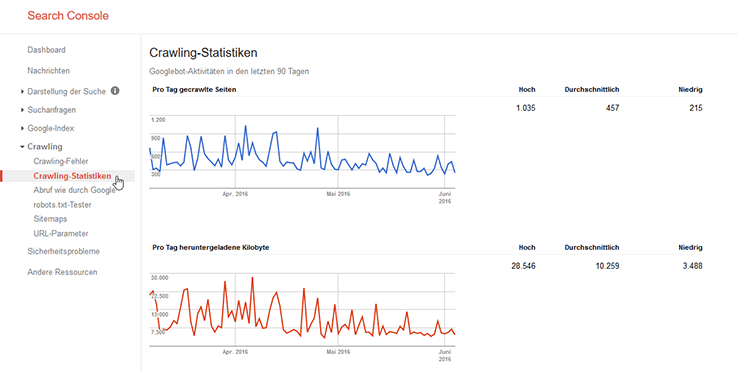
Task: Open Crawling-Fehler
Action: tap(61, 161)
